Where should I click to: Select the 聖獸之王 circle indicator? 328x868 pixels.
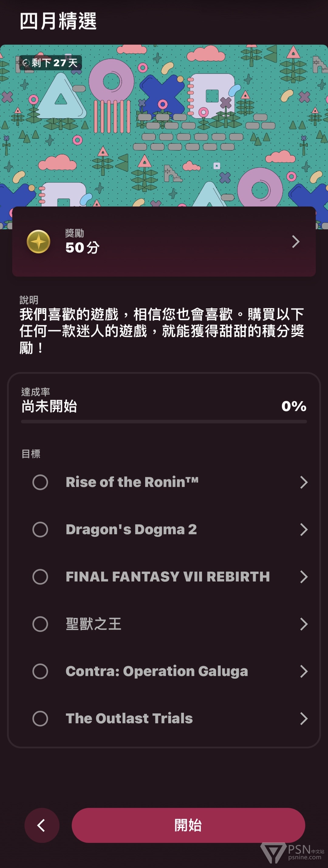(x=40, y=624)
